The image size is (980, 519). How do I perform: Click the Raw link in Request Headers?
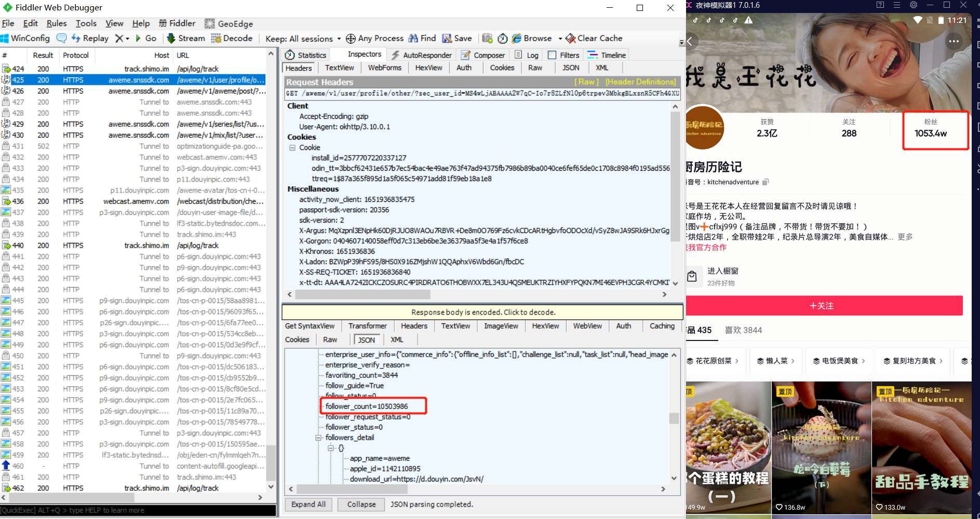pos(586,82)
